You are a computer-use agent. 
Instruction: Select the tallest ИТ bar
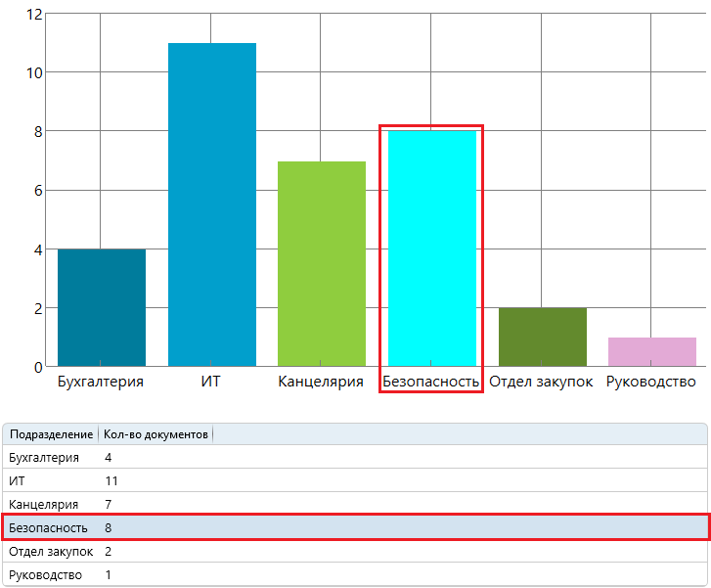212,204
